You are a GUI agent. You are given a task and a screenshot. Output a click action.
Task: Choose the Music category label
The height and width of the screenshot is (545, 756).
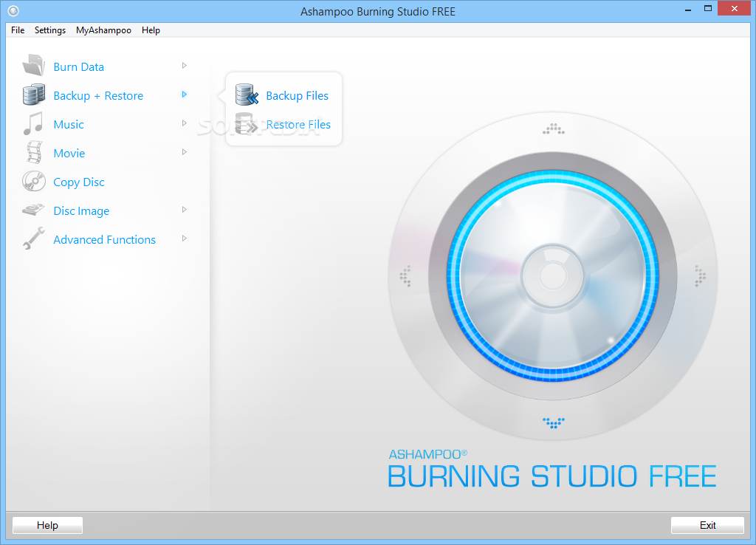[69, 124]
